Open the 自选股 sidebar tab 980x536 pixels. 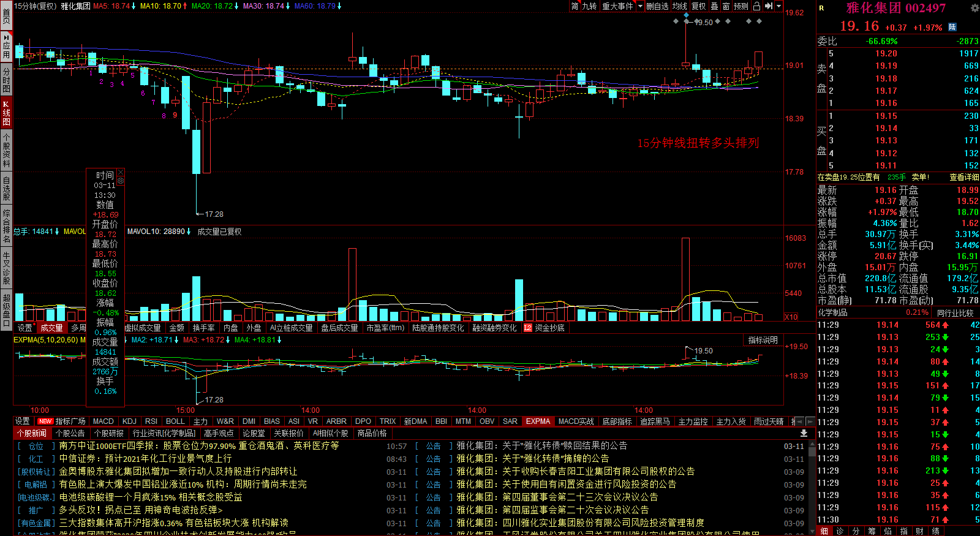tap(6, 189)
